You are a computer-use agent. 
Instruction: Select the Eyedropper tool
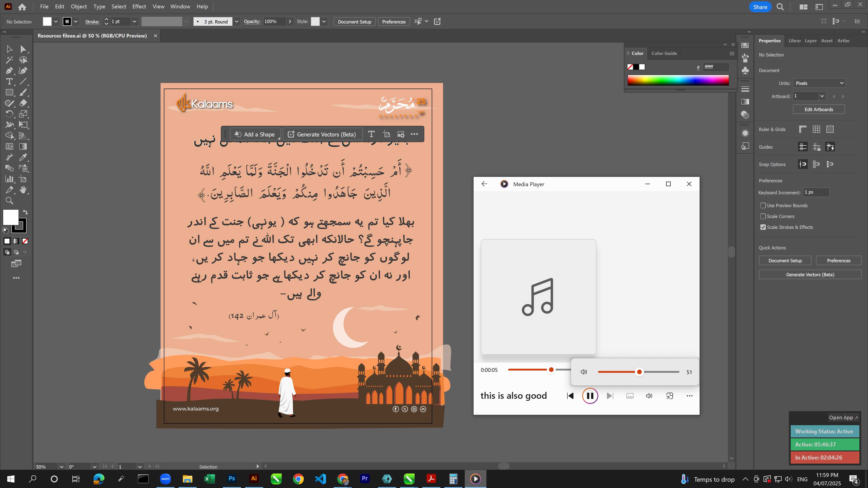(23, 157)
